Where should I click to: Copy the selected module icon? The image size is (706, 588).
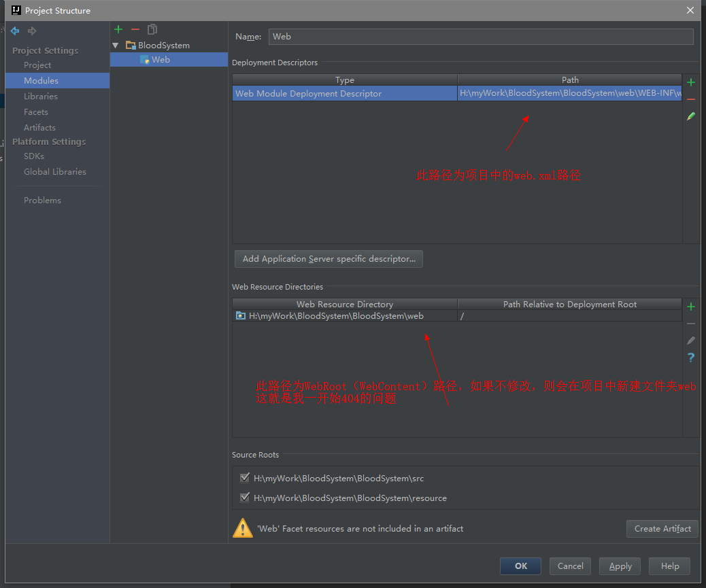click(152, 29)
